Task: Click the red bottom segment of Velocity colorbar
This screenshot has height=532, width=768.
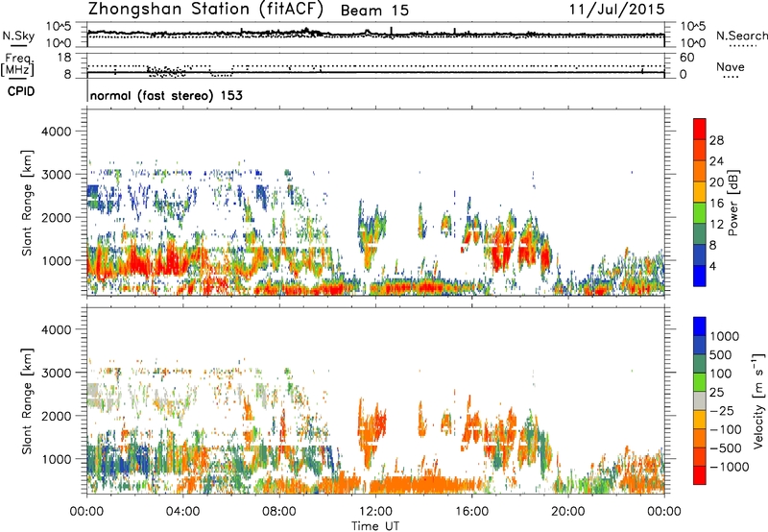Action: click(x=700, y=475)
